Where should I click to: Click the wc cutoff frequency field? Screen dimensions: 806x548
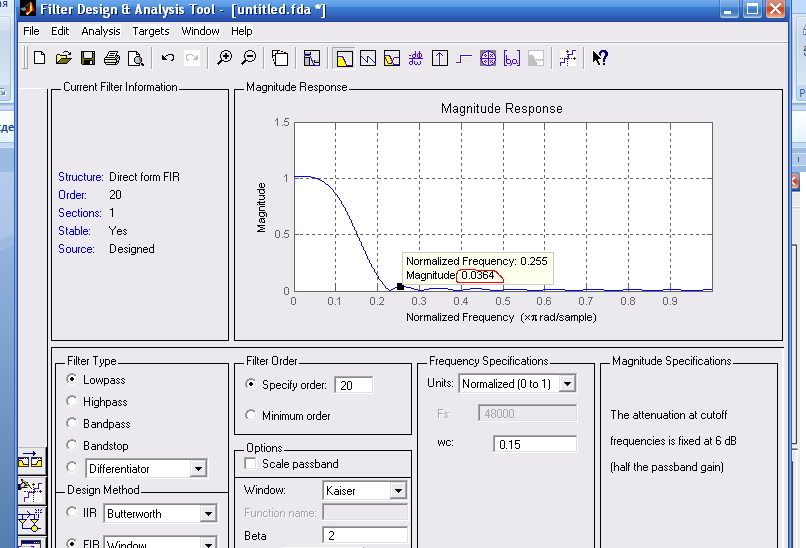tap(534, 444)
